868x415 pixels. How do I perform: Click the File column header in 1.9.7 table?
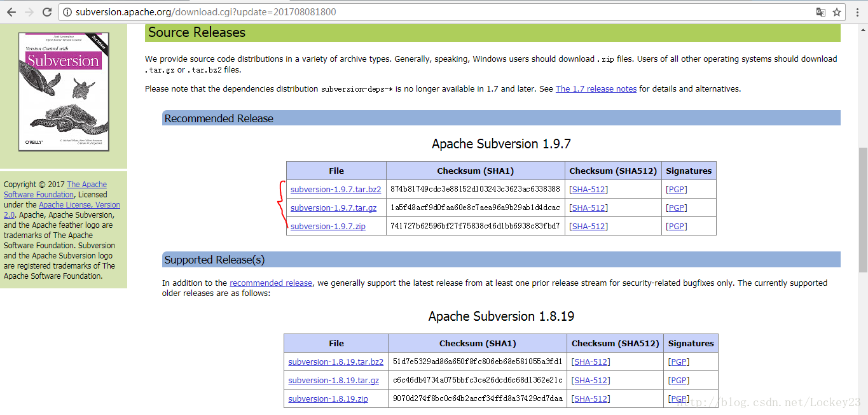(336, 171)
